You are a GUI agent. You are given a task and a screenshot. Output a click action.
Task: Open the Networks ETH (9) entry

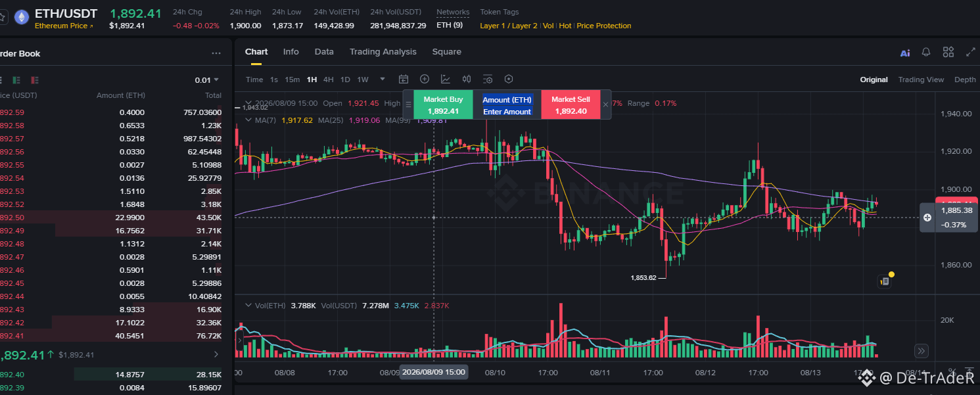[450, 26]
